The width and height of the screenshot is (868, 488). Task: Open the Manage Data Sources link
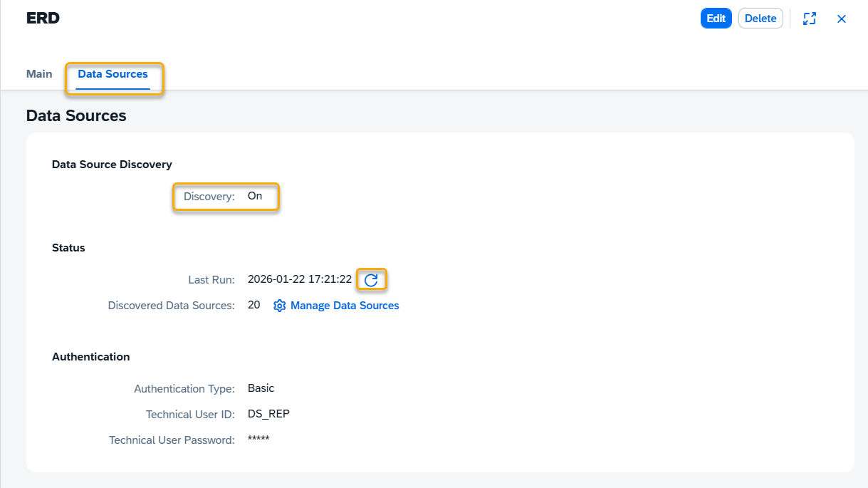tap(344, 306)
